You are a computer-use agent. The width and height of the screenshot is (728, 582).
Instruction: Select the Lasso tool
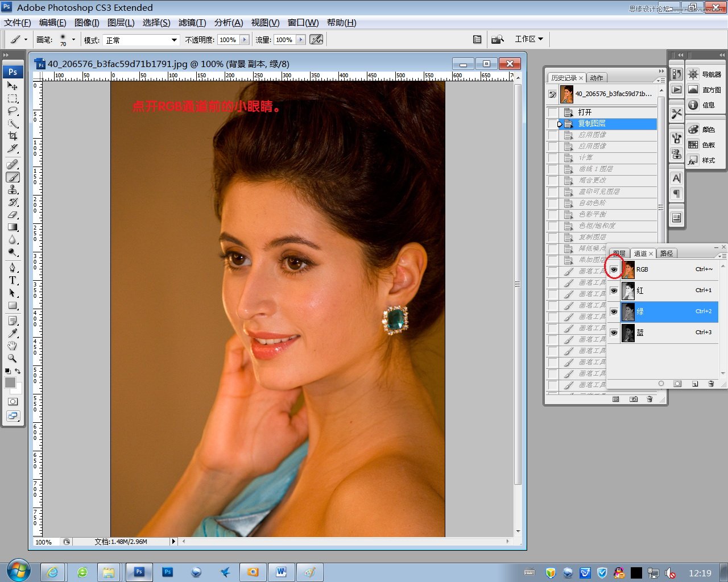pyautogui.click(x=12, y=111)
